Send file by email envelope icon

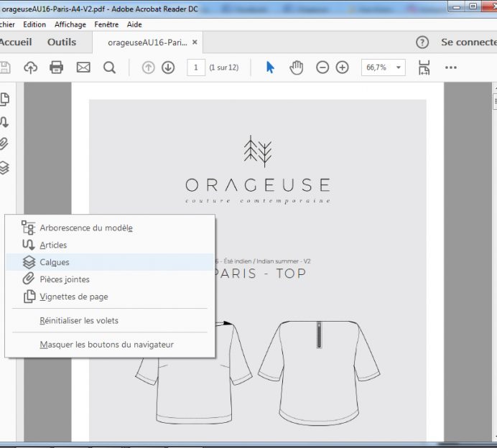83,67
